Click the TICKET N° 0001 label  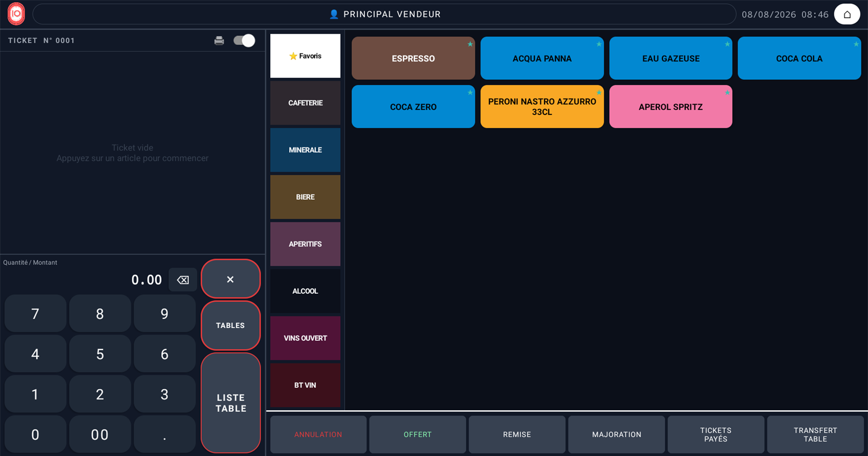[x=41, y=41]
